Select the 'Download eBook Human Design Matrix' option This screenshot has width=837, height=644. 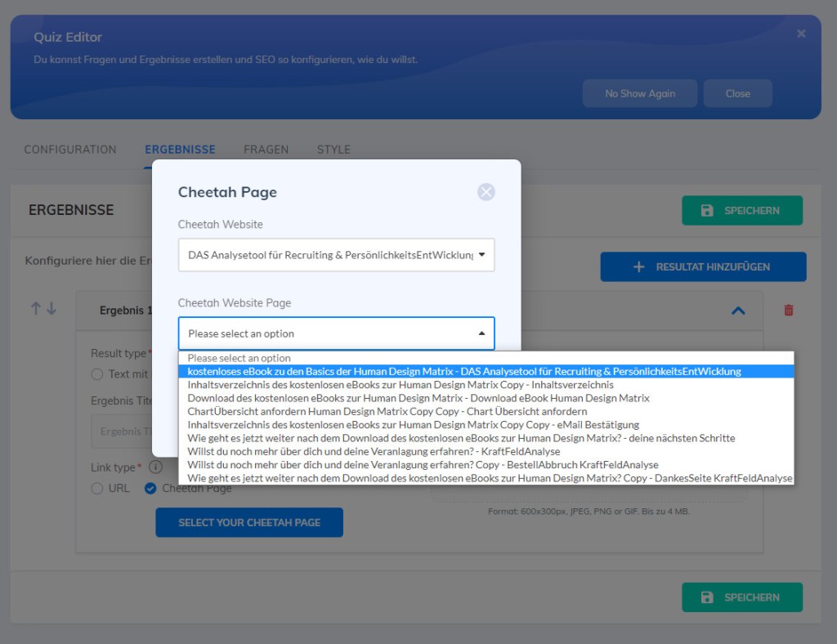pos(418,398)
